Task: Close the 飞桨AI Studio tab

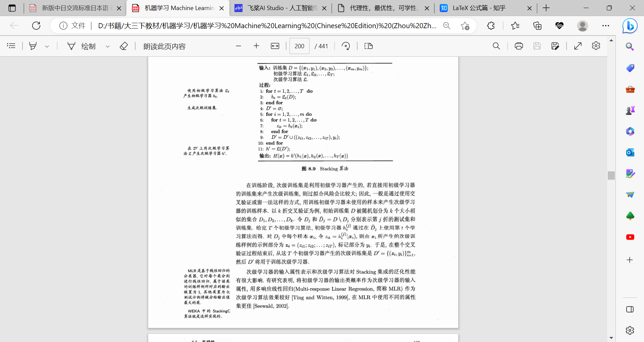Action: coord(324,8)
